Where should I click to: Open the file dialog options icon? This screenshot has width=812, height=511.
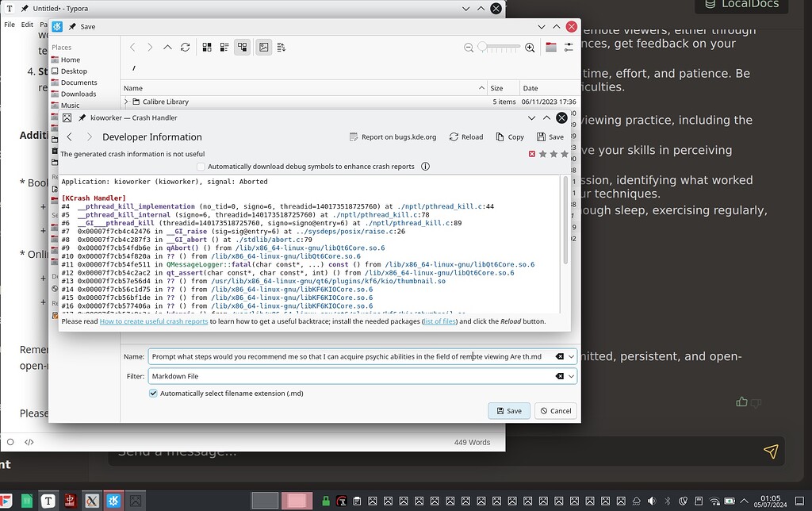[x=569, y=48]
